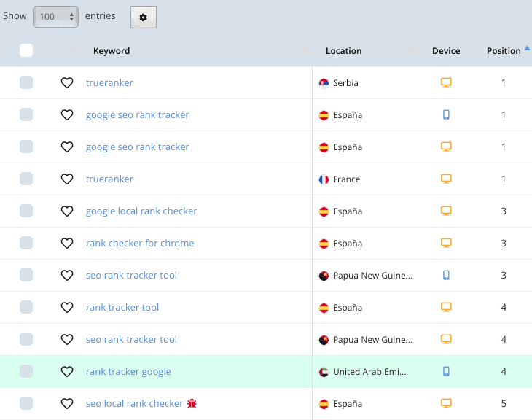Click desktop icon for rank tracker tool
532x420 pixels.
(446, 307)
